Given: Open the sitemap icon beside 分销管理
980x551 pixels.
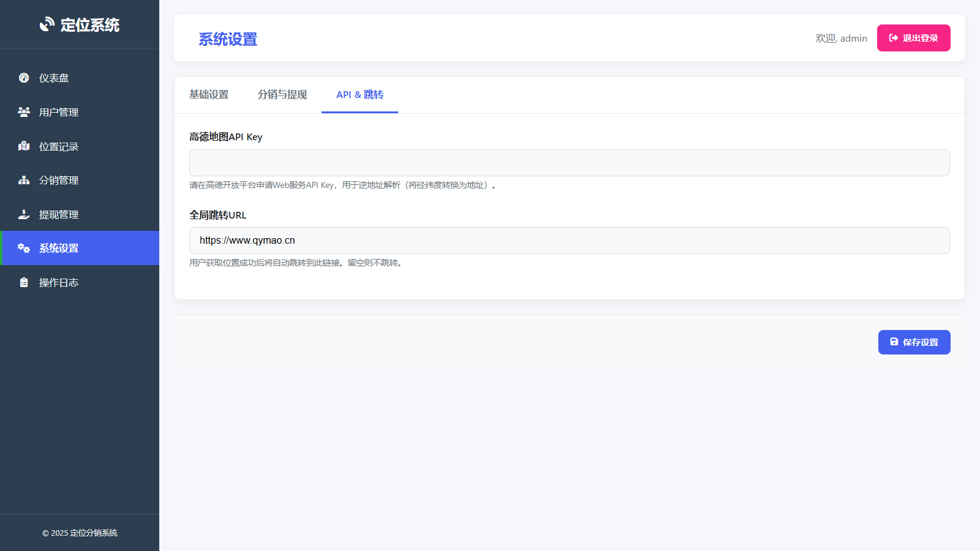Looking at the screenshot, I should 24,180.
